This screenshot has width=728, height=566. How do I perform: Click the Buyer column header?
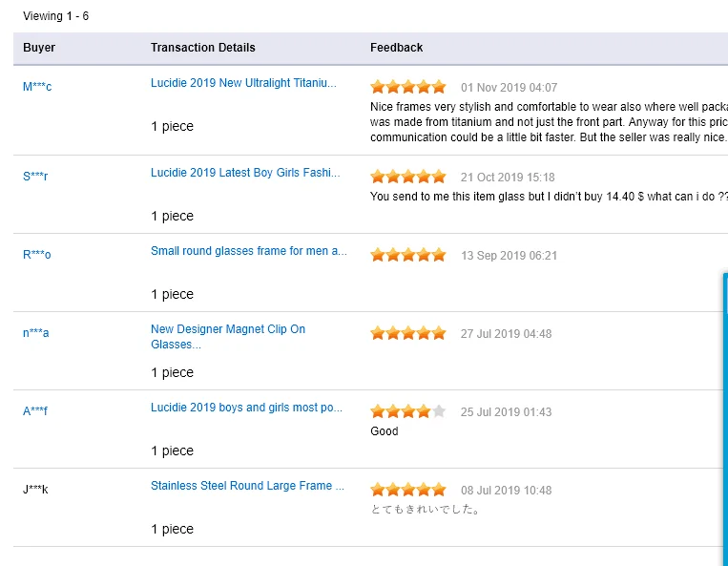pyautogui.click(x=39, y=48)
